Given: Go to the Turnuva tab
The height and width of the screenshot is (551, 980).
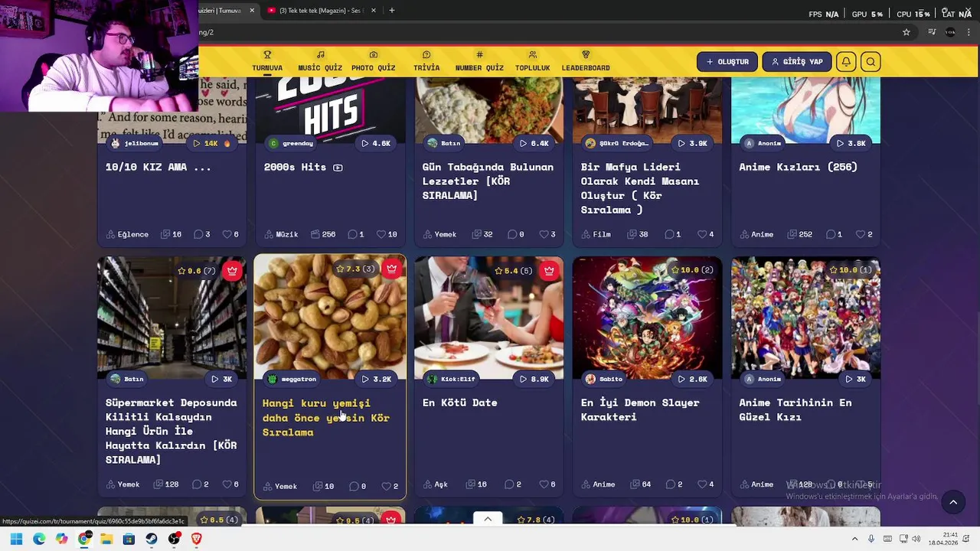Looking at the screenshot, I should tap(267, 61).
